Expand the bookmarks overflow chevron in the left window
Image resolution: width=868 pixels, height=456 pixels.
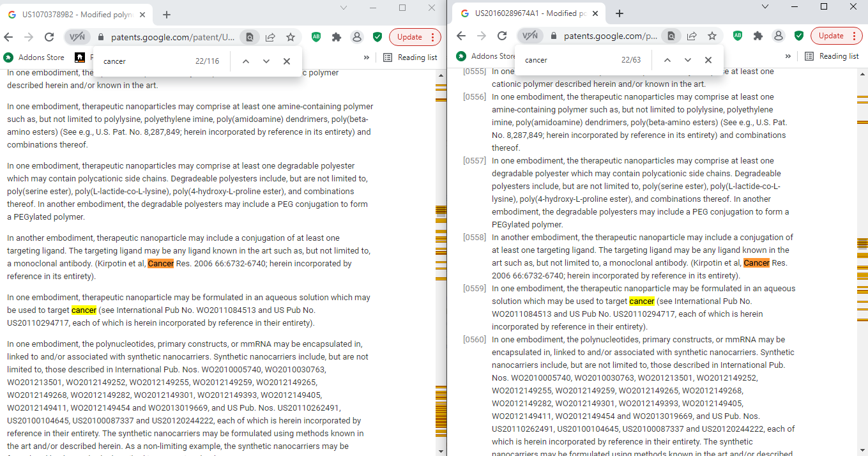[367, 57]
